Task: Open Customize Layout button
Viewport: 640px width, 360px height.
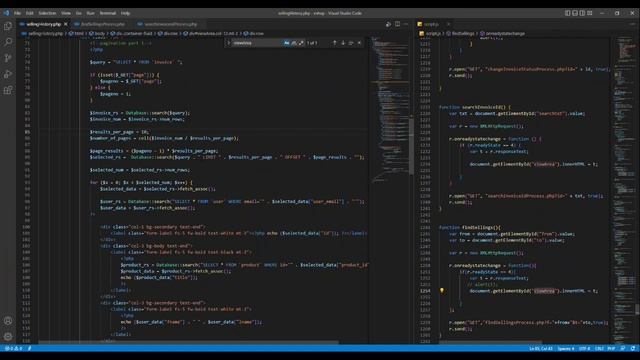Action: point(590,13)
